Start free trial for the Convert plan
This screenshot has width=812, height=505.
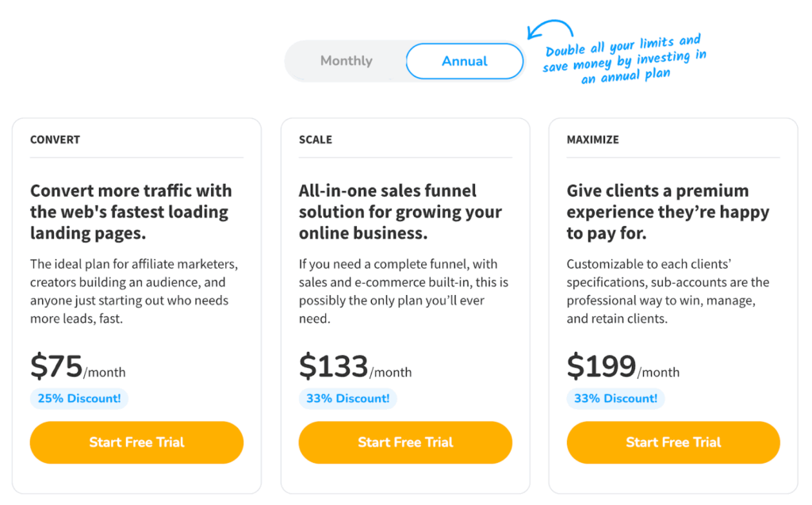(136, 442)
